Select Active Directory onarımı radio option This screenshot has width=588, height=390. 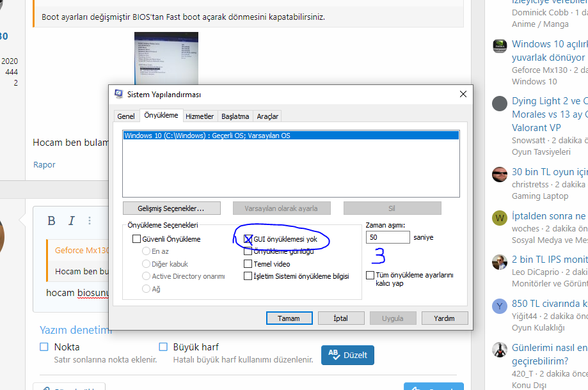click(x=147, y=276)
